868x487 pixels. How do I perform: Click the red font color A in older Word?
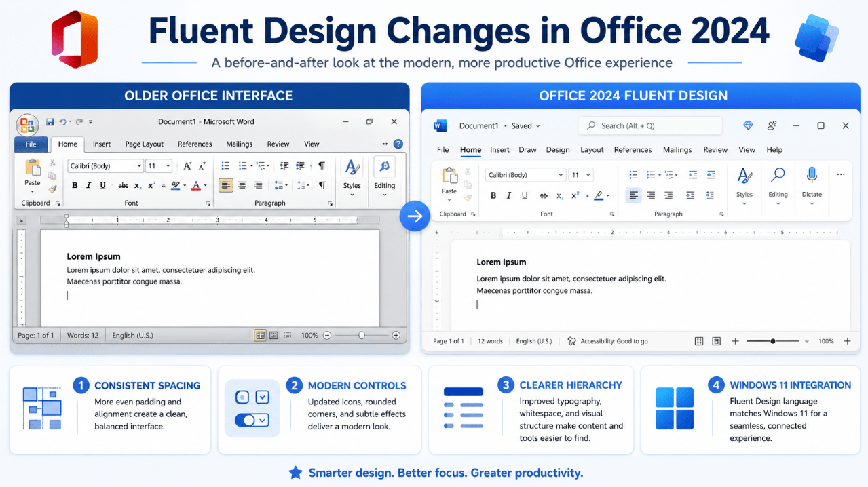coord(195,185)
